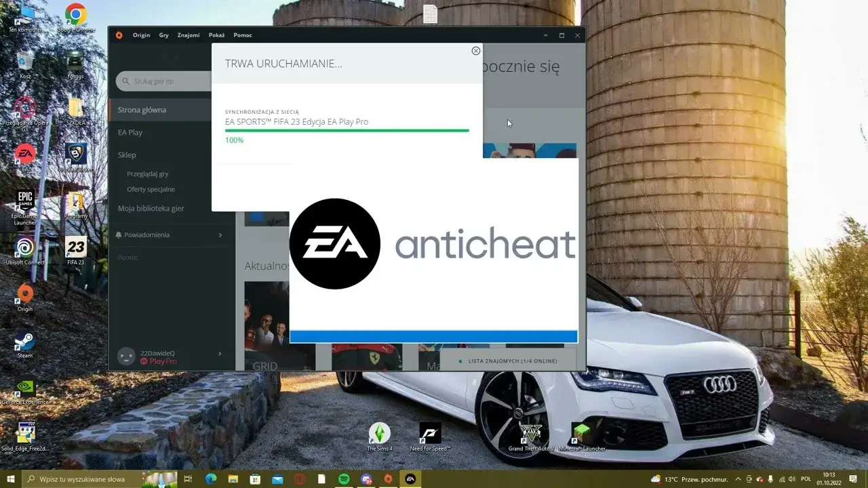Viewport: 868px width, 488px height.
Task: Open the Znajomi menu
Action: coord(189,35)
